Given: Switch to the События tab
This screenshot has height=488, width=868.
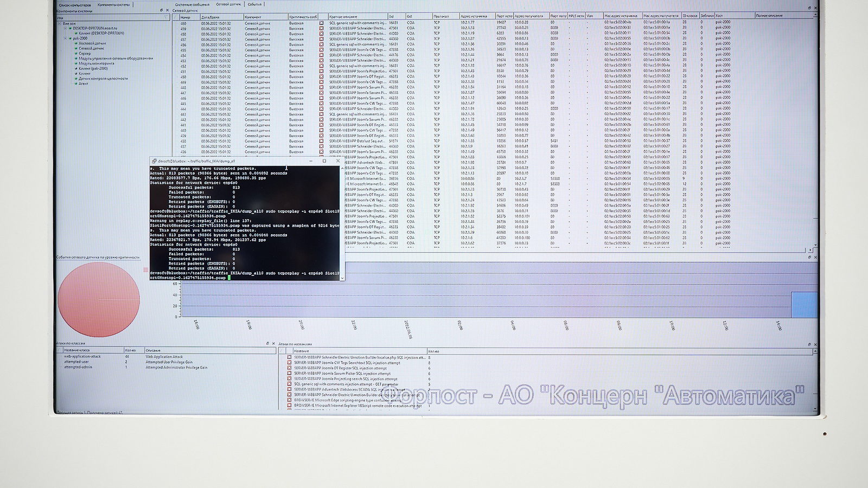Looking at the screenshot, I should (x=255, y=4).
